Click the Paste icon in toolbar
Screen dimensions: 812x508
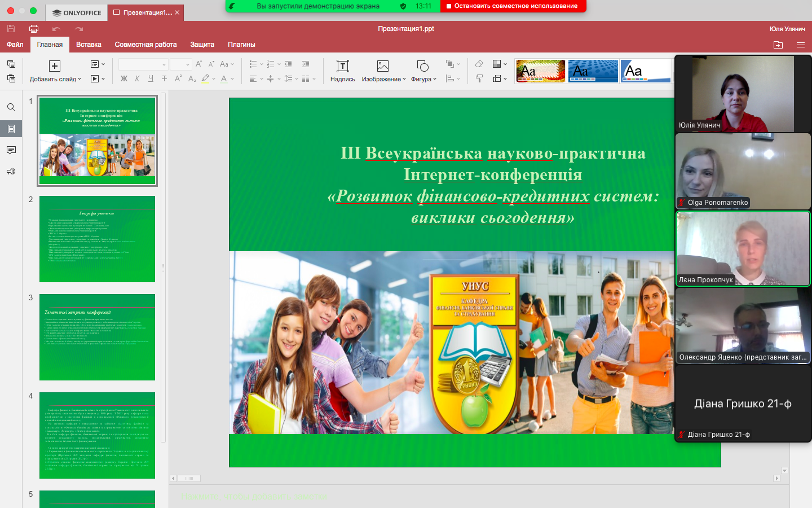coord(11,78)
